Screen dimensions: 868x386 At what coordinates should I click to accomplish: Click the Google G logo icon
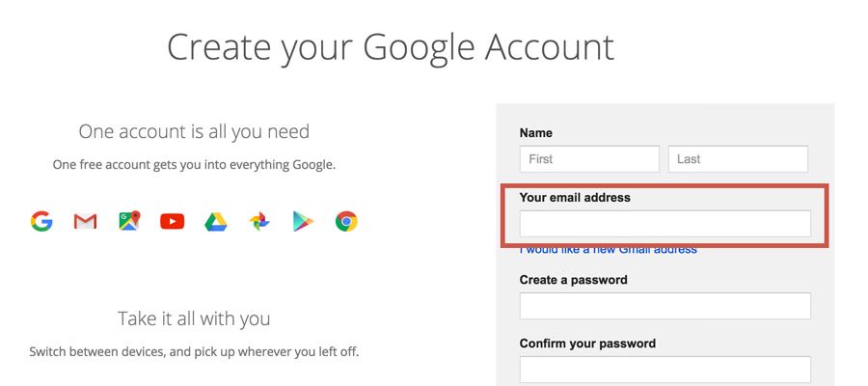click(x=41, y=222)
